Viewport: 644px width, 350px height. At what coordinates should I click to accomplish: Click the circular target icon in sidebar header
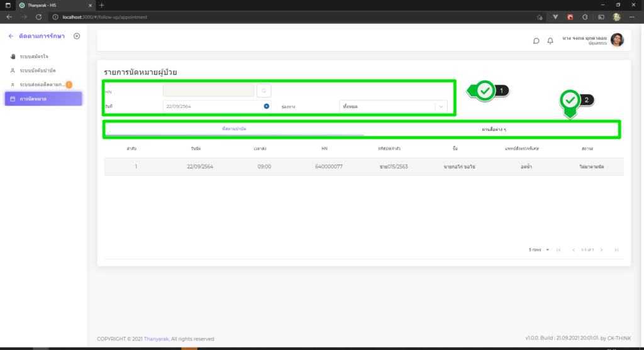coord(77,36)
